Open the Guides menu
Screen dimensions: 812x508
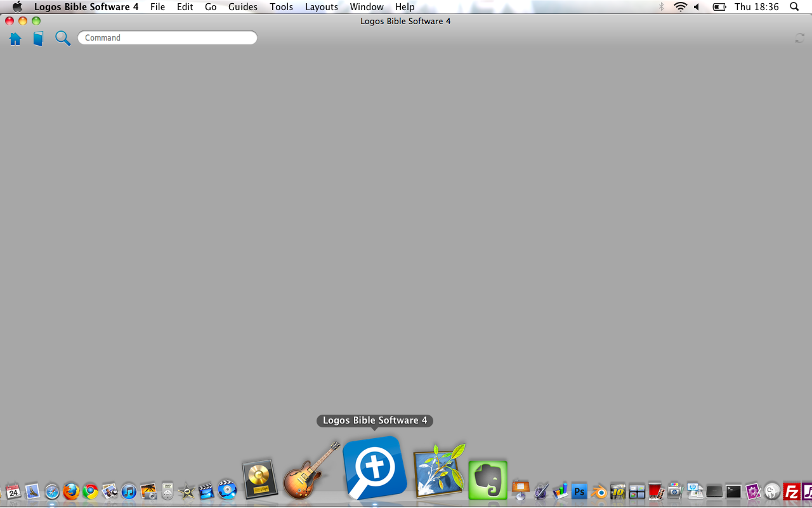click(x=243, y=7)
